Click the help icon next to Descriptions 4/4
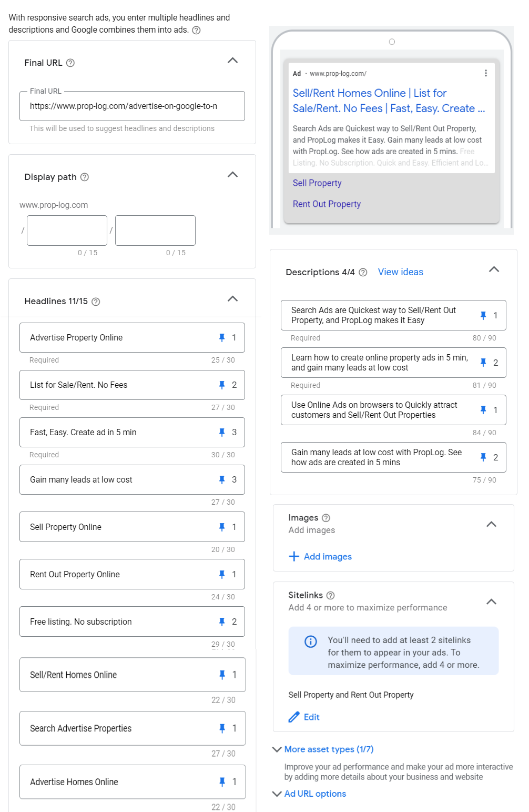Viewport: 529px width, 812px height. click(363, 272)
